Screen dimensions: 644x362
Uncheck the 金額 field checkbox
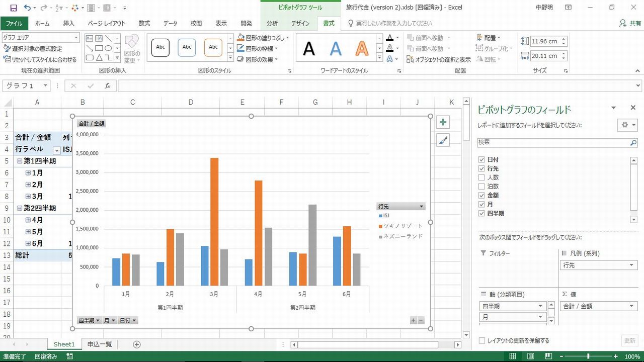point(481,196)
